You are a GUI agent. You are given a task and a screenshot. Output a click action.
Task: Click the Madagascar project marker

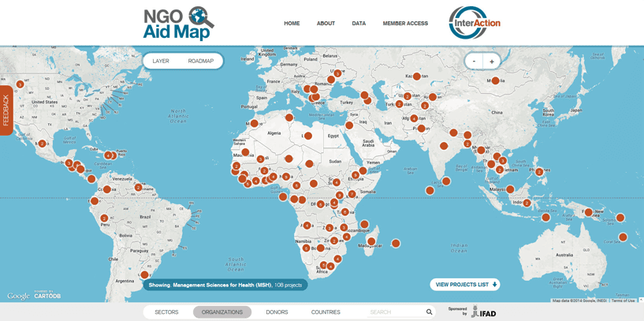coord(371,241)
